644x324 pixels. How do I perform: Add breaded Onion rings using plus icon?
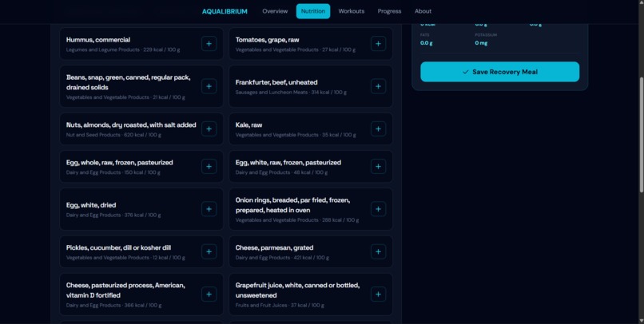[x=378, y=209]
